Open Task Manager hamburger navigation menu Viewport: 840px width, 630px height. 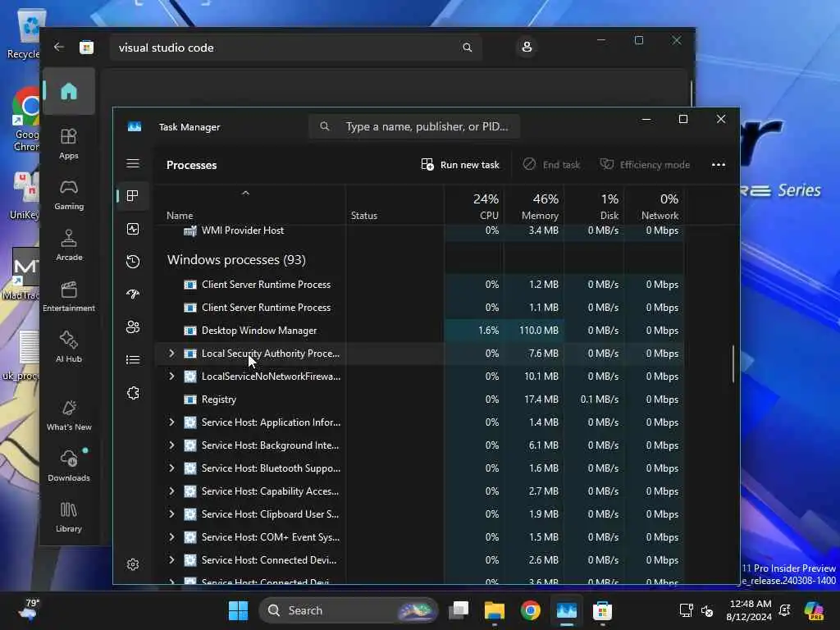pos(133,163)
